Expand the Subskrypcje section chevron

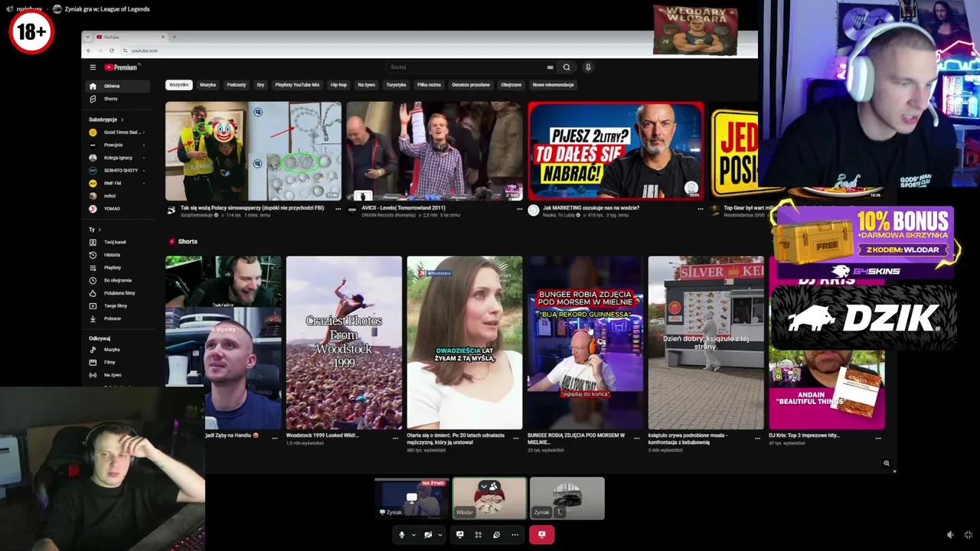coord(122,119)
